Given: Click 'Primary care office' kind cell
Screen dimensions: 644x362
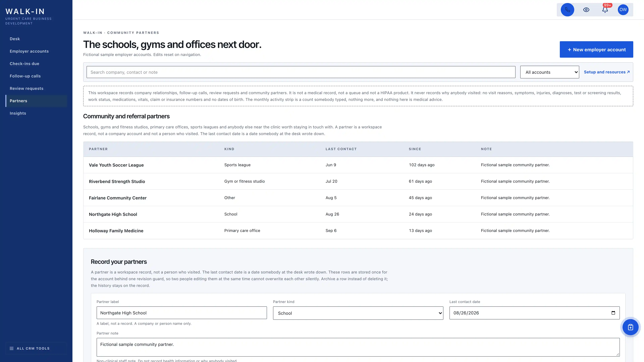Looking at the screenshot, I should point(242,231).
